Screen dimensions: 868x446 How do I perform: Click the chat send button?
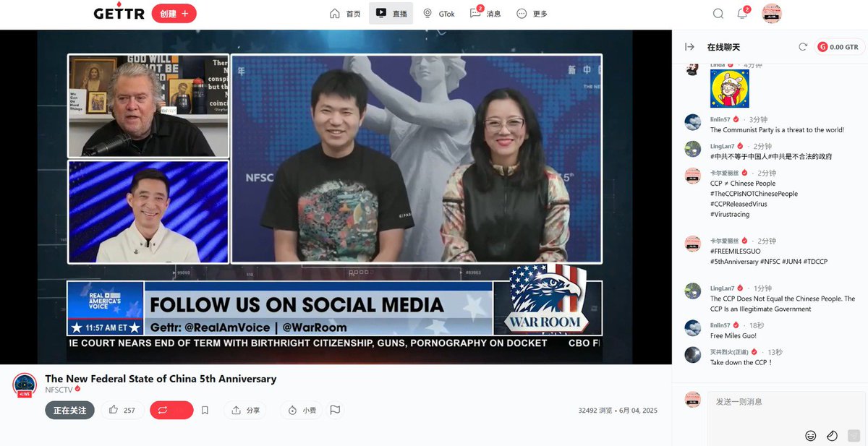[x=854, y=436]
